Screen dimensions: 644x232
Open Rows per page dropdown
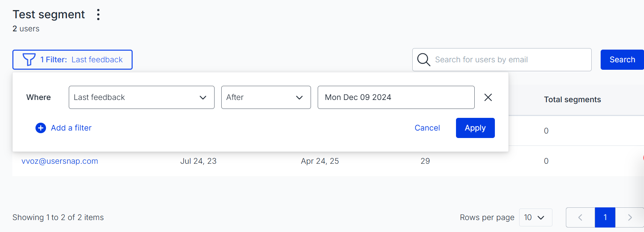[536, 217]
